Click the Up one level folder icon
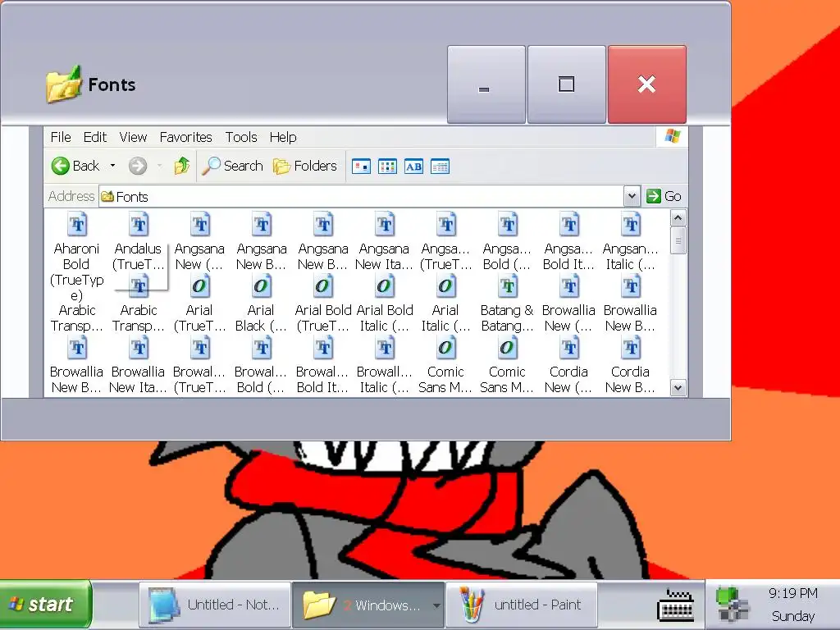 tap(181, 166)
